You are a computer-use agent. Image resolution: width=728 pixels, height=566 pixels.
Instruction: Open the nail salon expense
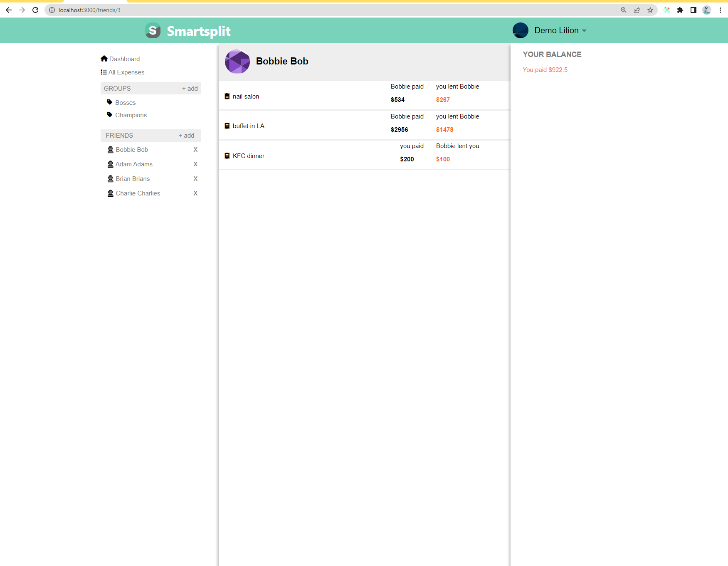246,96
